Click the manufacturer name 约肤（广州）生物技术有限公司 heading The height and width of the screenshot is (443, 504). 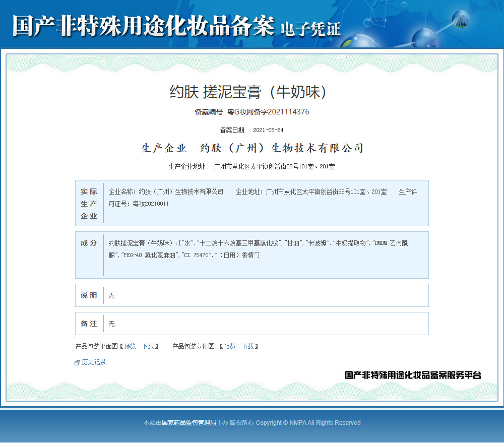tap(282, 148)
